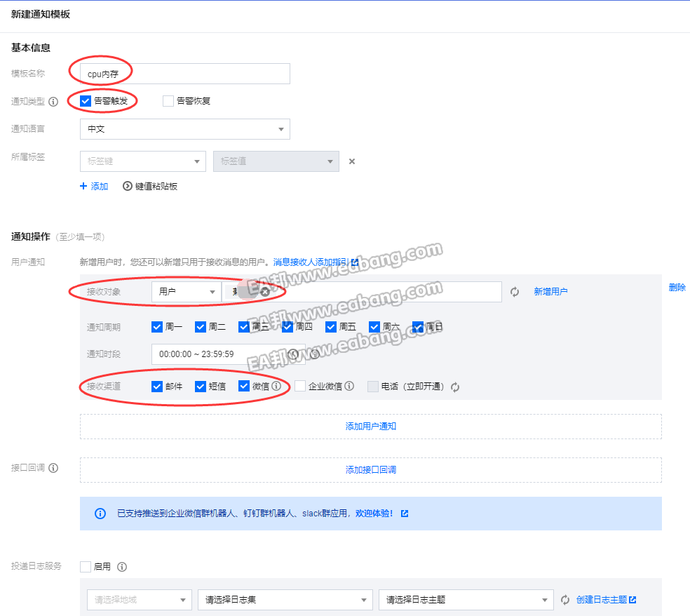Viewport: 690px width, 616px height.
Task: Click the 删除 link for user notification
Action: [677, 288]
